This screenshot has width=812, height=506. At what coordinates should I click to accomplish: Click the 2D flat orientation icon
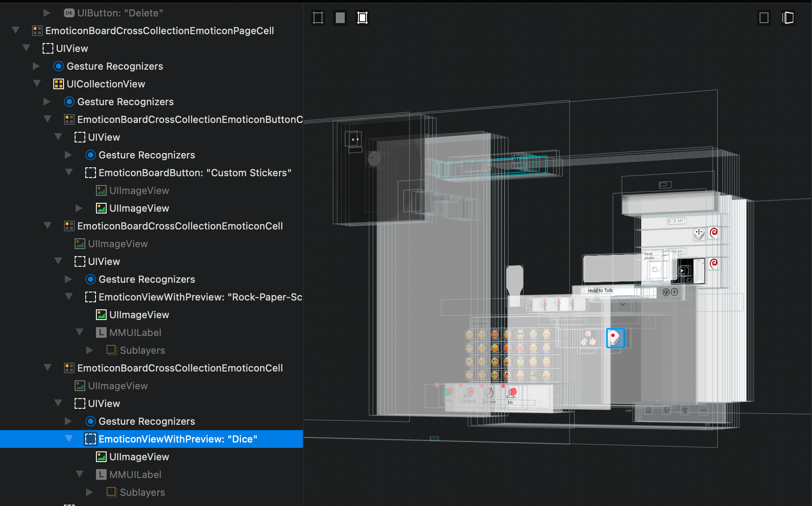pos(764,18)
